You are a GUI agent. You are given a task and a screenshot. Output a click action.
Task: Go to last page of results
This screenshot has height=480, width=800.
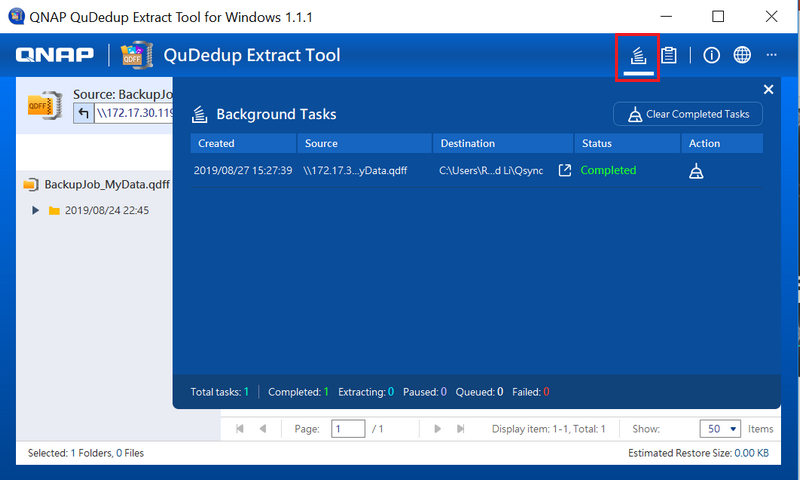[x=460, y=428]
